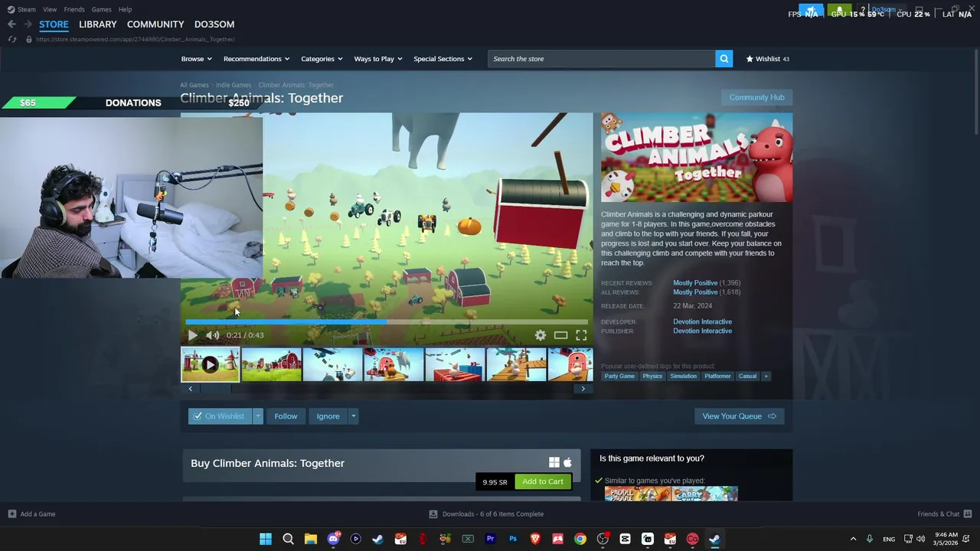
Task: Make the trailer fullscreen
Action: click(581, 335)
